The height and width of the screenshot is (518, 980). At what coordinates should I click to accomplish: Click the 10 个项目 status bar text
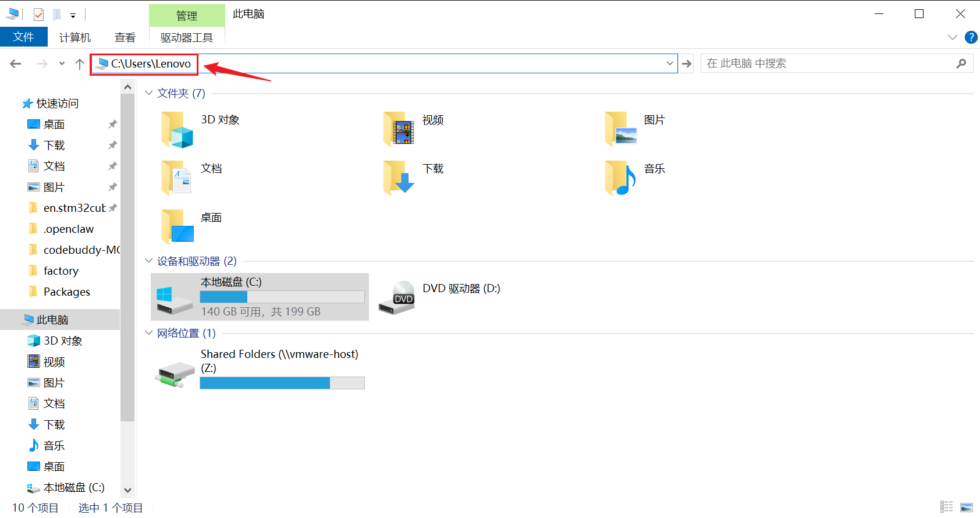click(35, 508)
